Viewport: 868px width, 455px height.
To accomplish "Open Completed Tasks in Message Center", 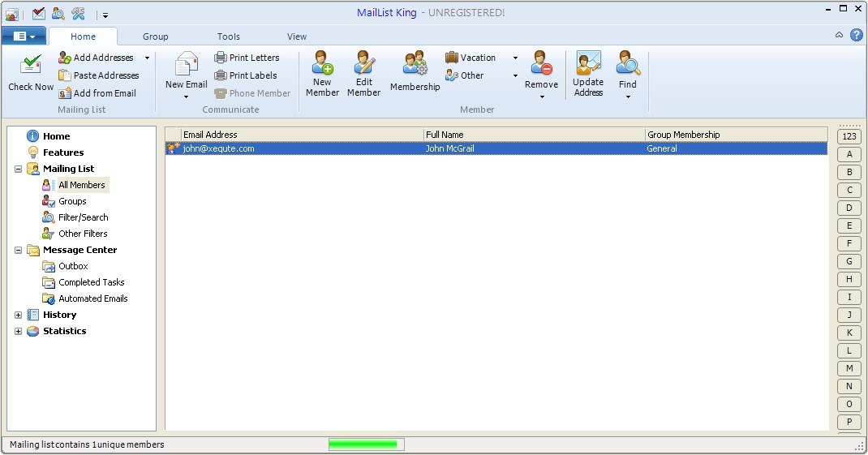I will click(92, 282).
